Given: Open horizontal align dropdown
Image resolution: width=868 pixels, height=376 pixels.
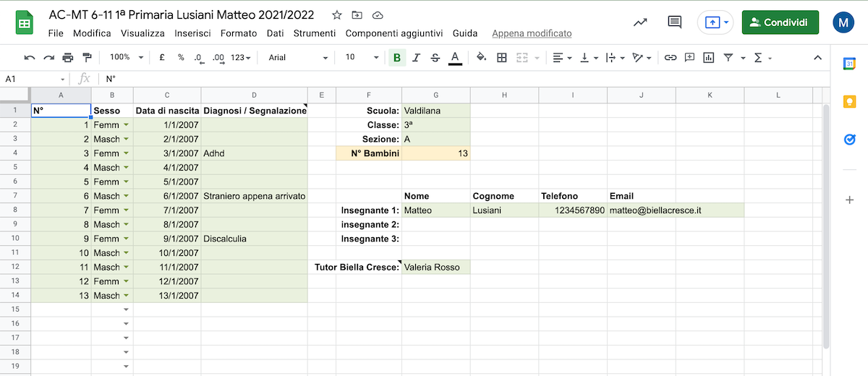Looking at the screenshot, I should 562,57.
